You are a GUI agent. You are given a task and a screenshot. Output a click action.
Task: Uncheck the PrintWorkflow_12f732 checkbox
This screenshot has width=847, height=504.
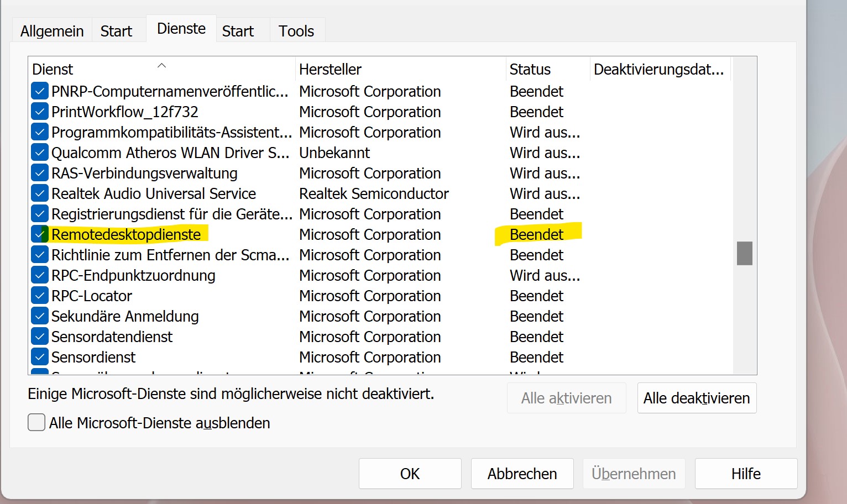tap(39, 112)
